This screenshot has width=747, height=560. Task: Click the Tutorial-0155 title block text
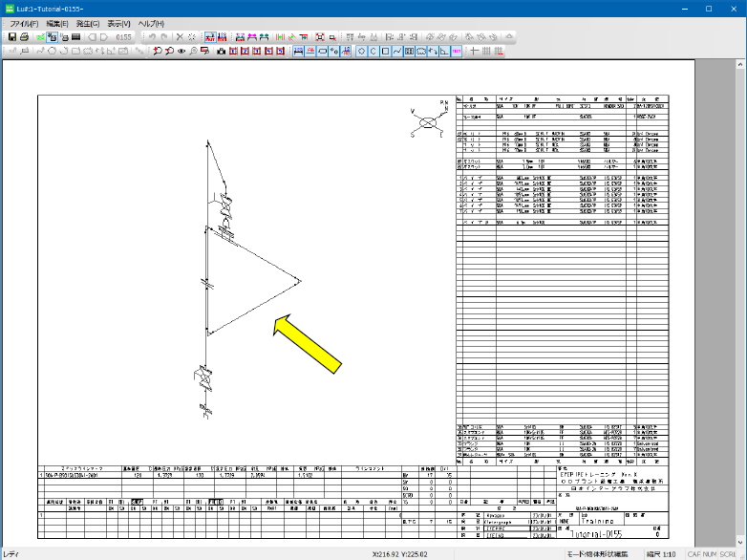pyautogui.click(x=595, y=534)
